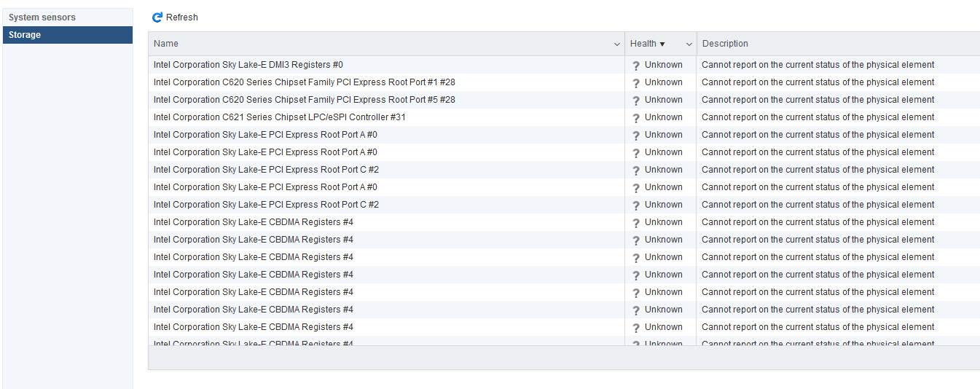Click the sort arrow in Health column
The height and width of the screenshot is (389, 980).
pyautogui.click(x=662, y=44)
